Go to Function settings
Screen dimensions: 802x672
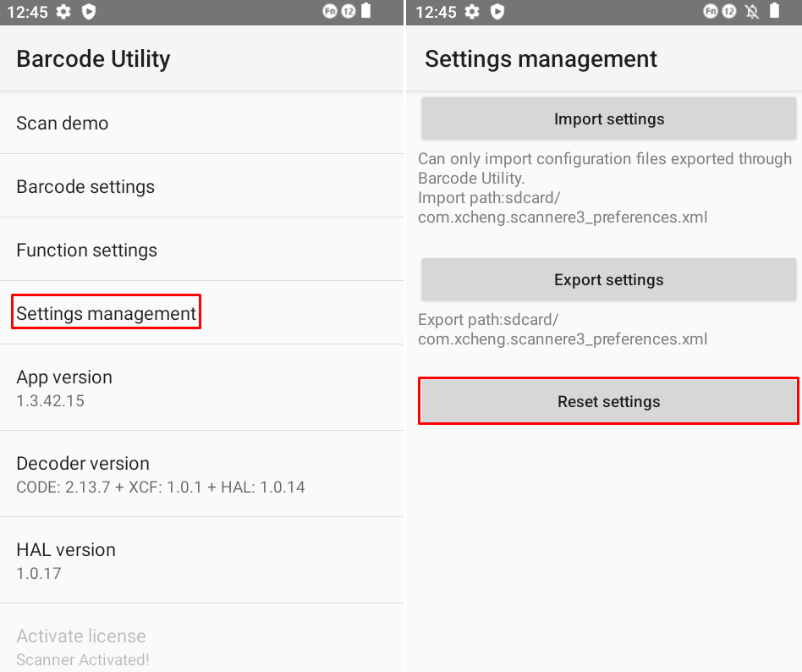coord(86,250)
